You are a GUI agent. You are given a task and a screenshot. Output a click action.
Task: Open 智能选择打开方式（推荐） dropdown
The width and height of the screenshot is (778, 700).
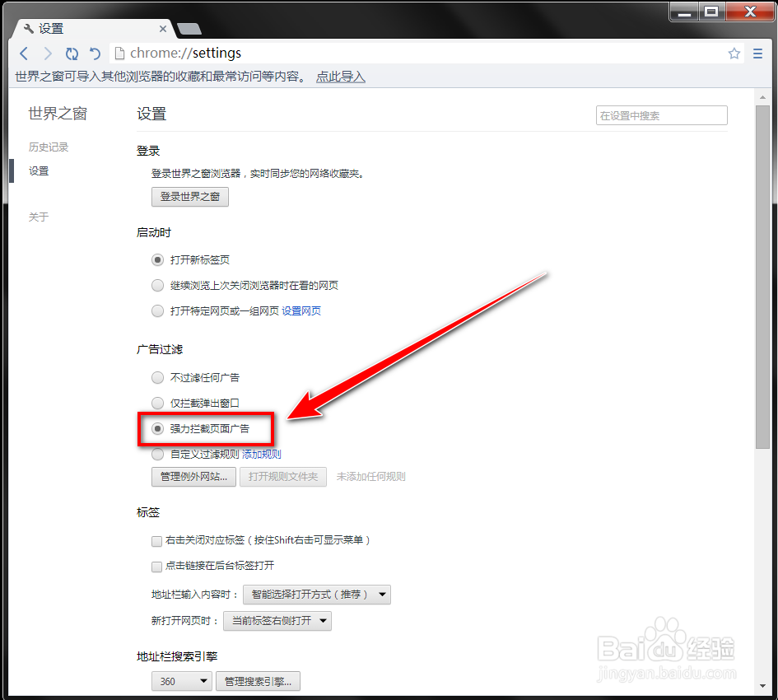[317, 595]
